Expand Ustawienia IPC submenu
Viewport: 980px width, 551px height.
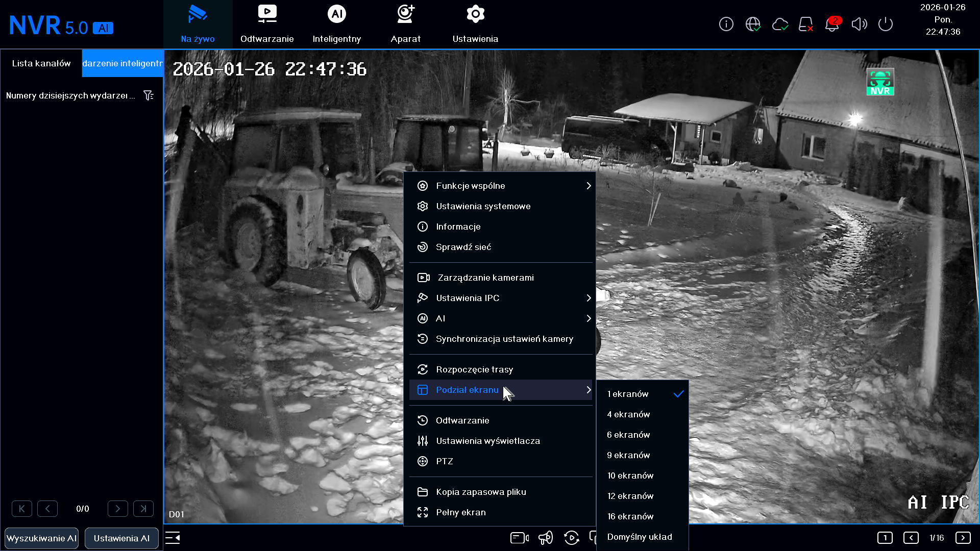(501, 298)
